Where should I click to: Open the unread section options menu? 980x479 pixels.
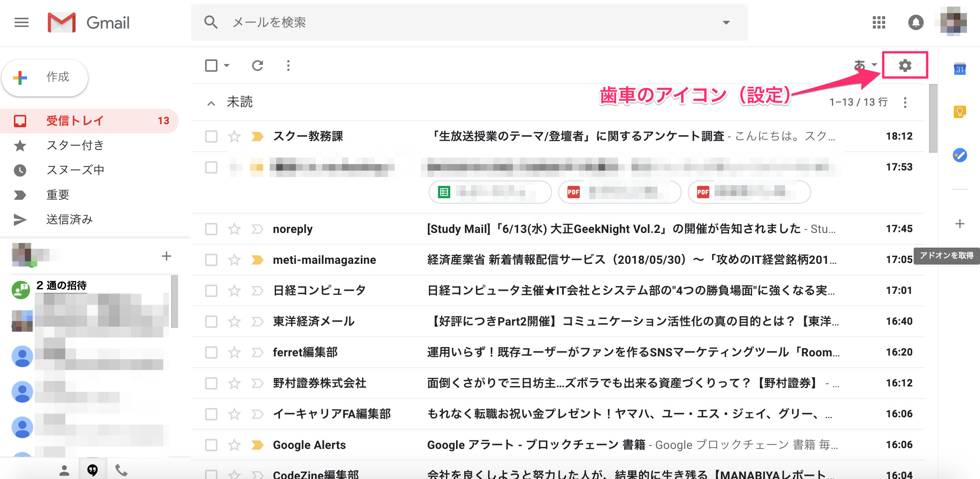905,102
